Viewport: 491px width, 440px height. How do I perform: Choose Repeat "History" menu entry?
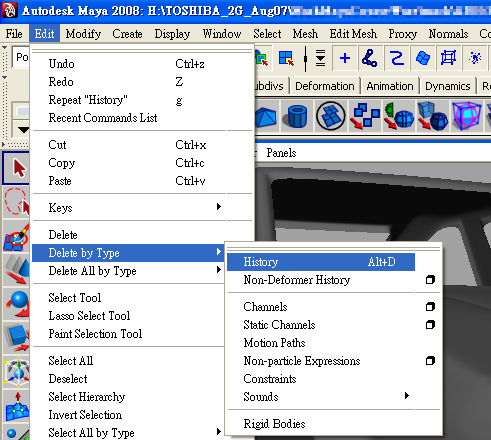(142, 100)
